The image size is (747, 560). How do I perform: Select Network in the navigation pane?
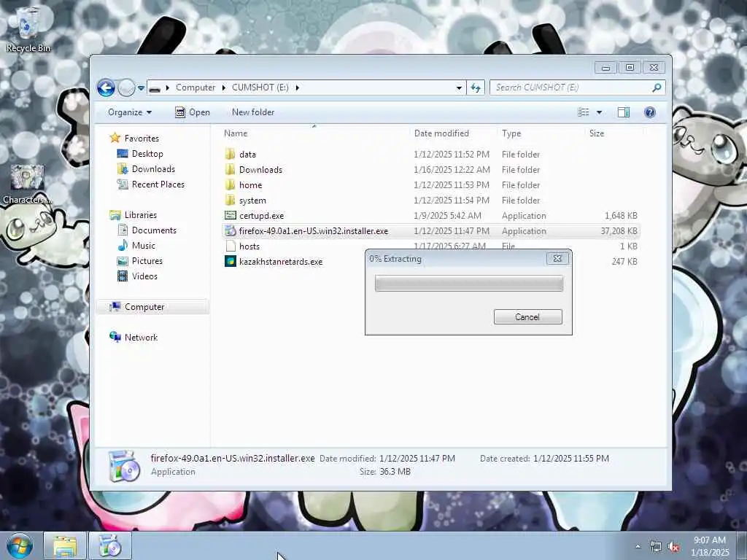click(141, 338)
